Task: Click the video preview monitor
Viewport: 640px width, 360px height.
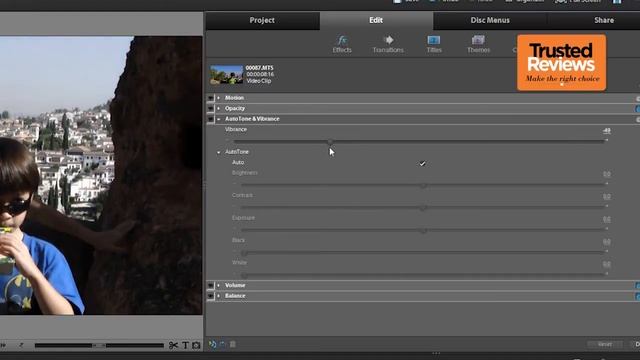Action: coord(101,176)
